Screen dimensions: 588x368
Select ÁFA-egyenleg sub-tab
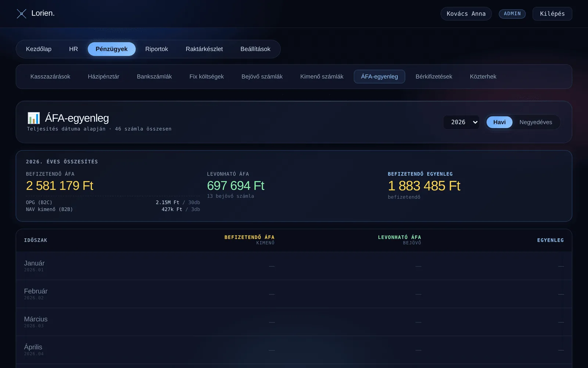(x=379, y=77)
